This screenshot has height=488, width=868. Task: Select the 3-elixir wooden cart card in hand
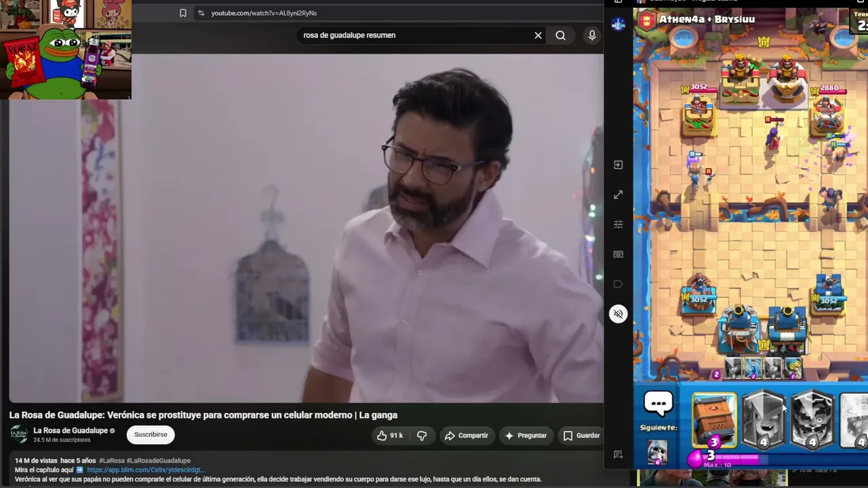coord(714,420)
